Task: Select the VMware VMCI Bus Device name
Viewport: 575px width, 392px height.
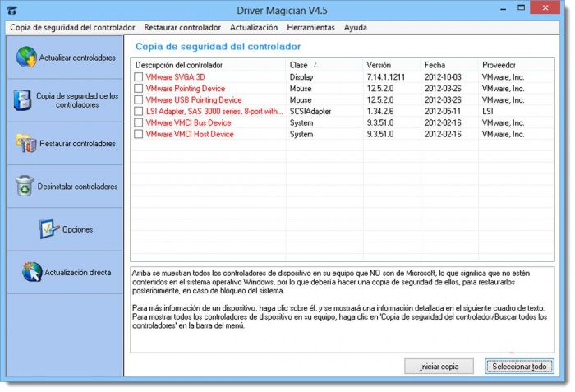Action: (188, 122)
